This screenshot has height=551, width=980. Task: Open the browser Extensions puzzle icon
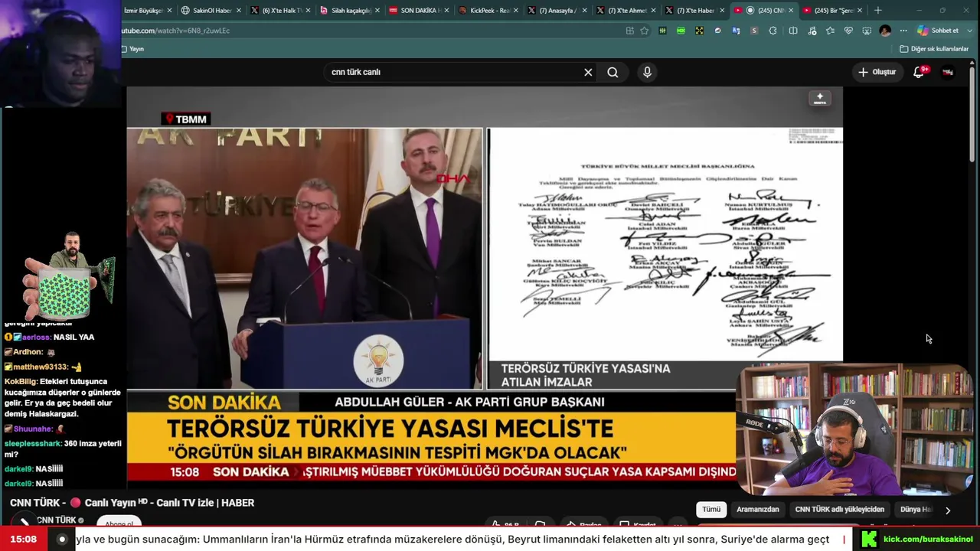(773, 31)
